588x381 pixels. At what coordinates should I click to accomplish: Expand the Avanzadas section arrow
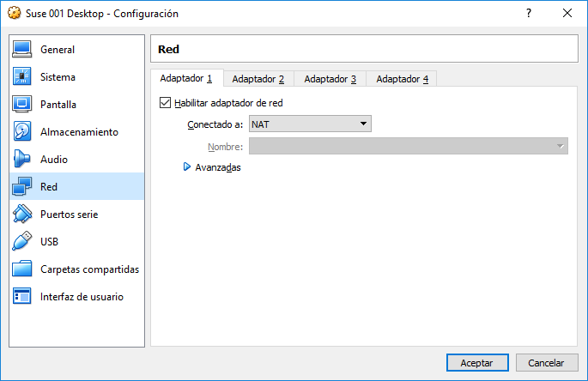coord(186,167)
